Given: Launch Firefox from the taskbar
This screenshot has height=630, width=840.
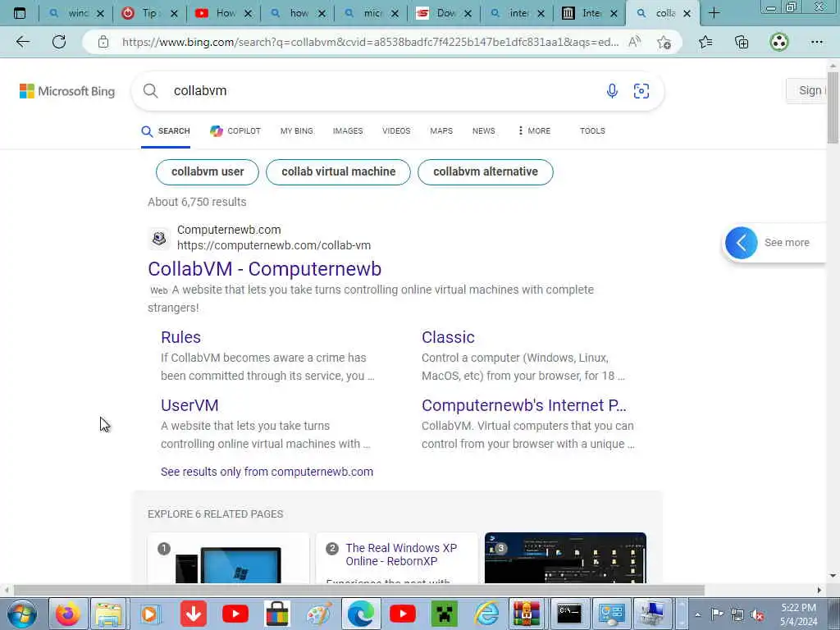Looking at the screenshot, I should click(x=67, y=614).
